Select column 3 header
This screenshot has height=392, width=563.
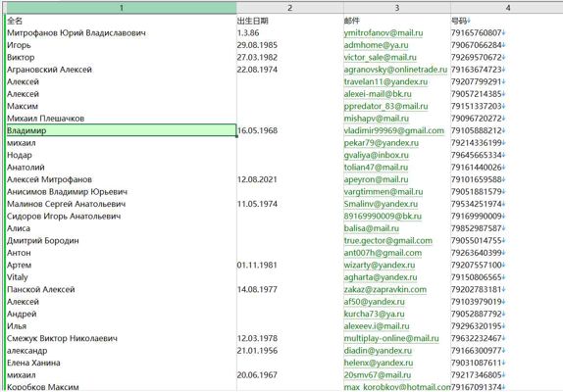coord(397,8)
